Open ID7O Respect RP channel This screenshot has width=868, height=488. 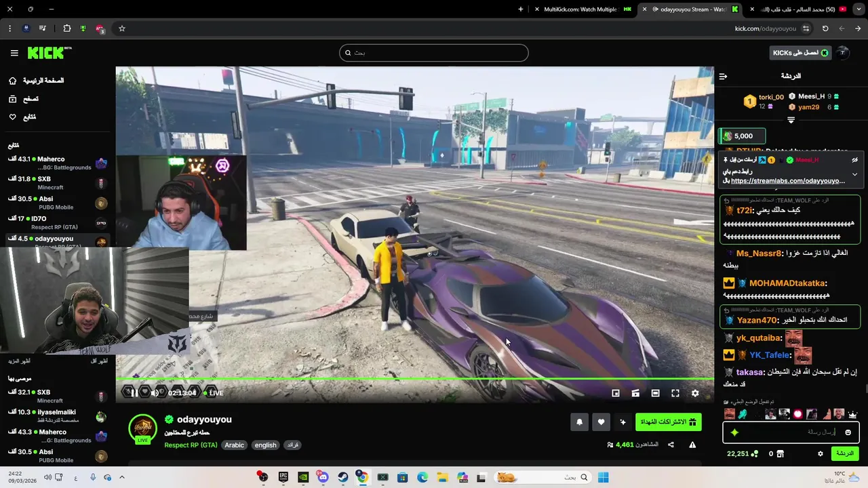point(57,222)
